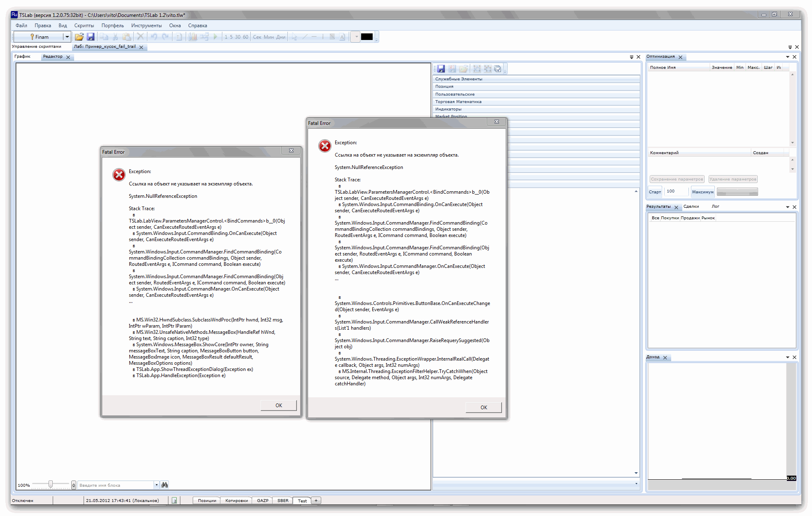
Task: Expand the Индикаторы category
Action: [x=448, y=109]
